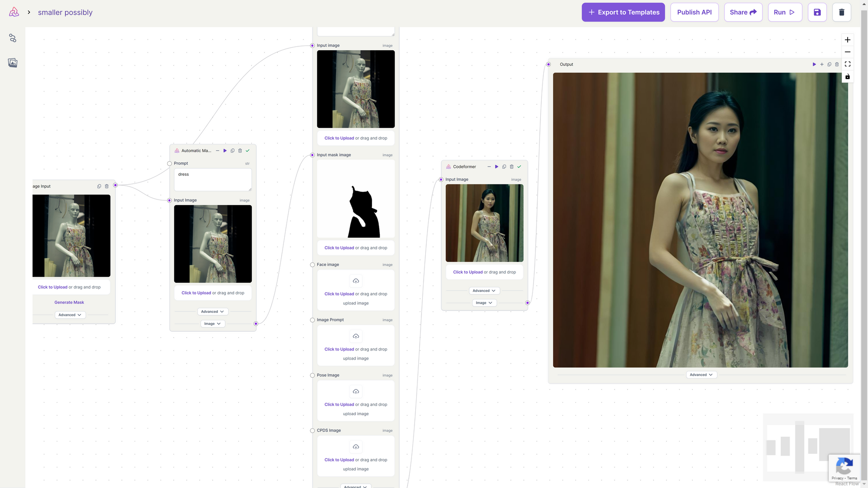868x488 pixels.
Task: Toggle the canvas lock icon
Action: click(x=847, y=77)
